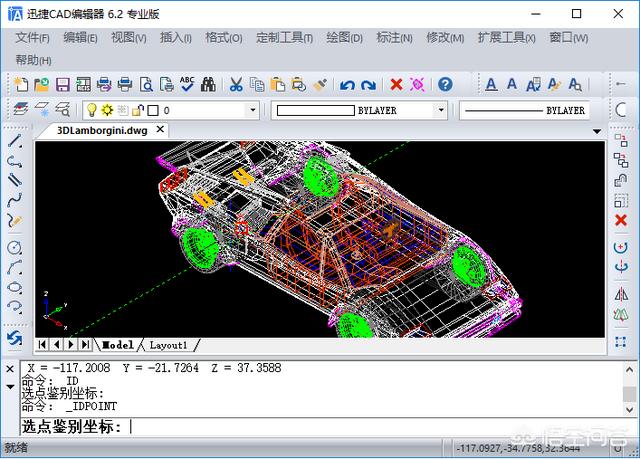
Task: Toggle the layer freeze sun icon
Action: (106, 110)
